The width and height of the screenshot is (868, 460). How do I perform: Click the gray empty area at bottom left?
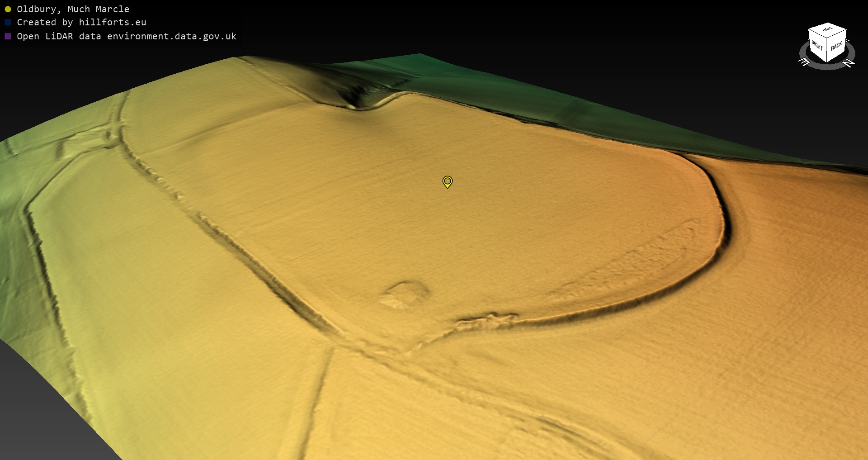pyautogui.click(x=36, y=407)
